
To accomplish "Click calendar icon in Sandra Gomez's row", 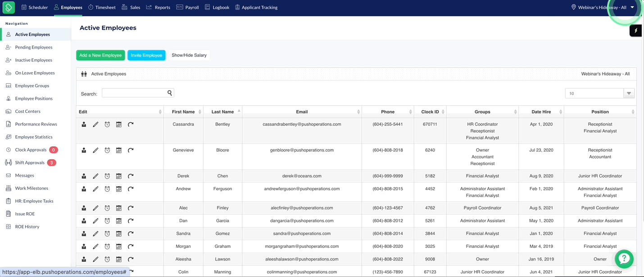I will pyautogui.click(x=119, y=234).
